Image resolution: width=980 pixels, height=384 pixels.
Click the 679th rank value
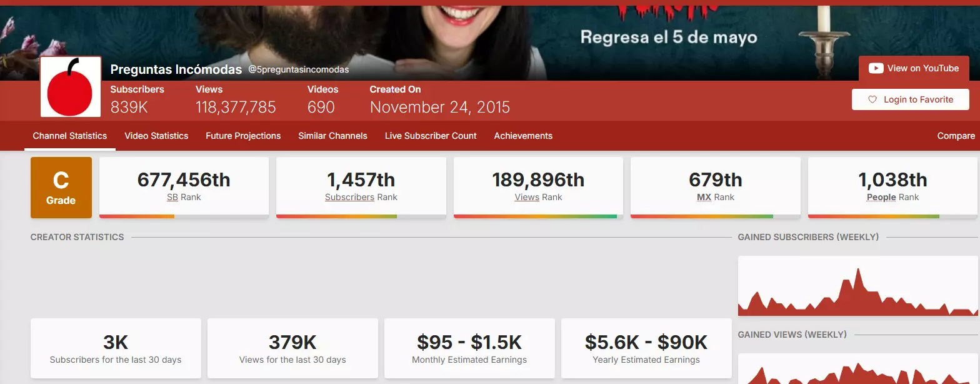[716, 180]
